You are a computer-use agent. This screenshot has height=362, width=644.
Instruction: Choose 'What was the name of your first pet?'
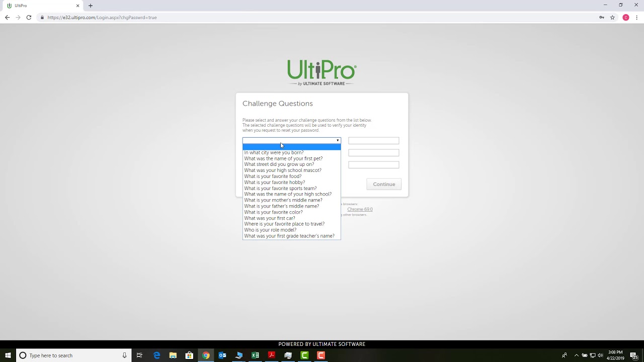tap(291, 158)
